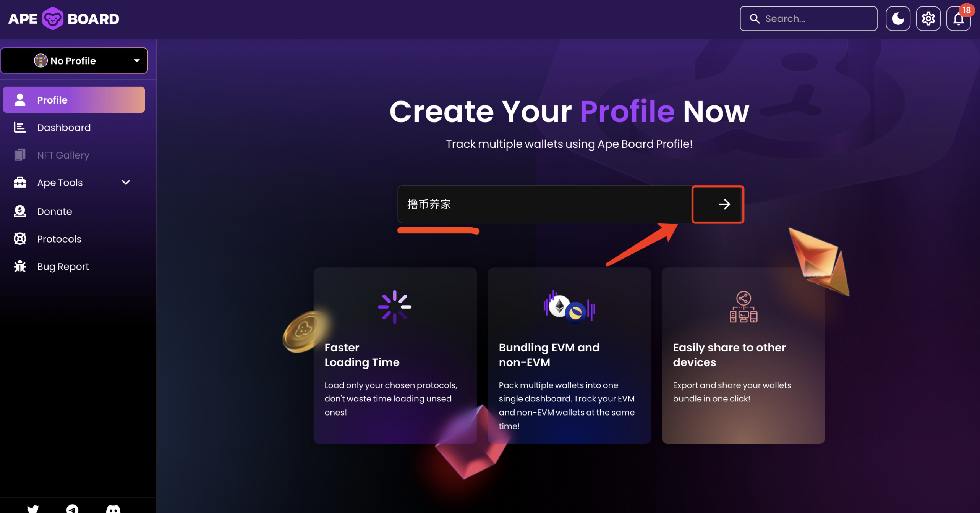The width and height of the screenshot is (980, 513).
Task: Click the Donate coin icon
Action: pyautogui.click(x=20, y=211)
